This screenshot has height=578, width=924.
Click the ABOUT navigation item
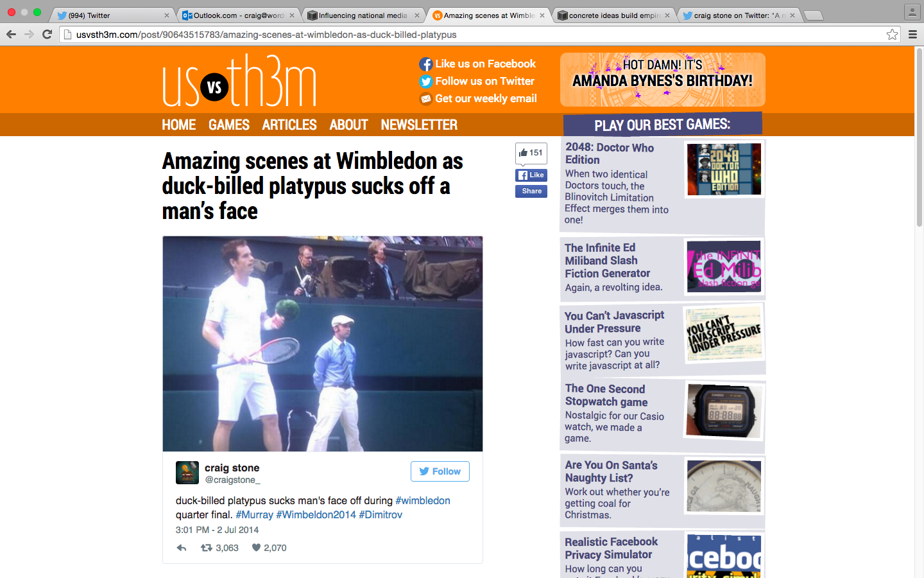tap(348, 125)
